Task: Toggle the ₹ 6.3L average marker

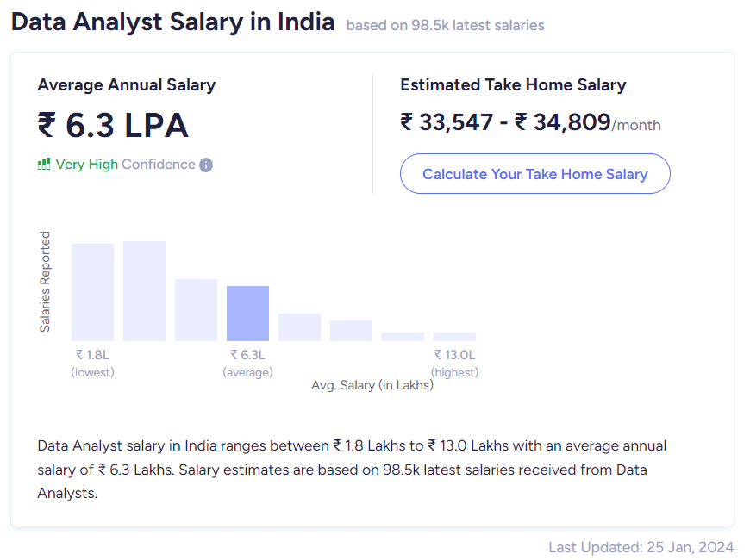Action: (x=247, y=353)
